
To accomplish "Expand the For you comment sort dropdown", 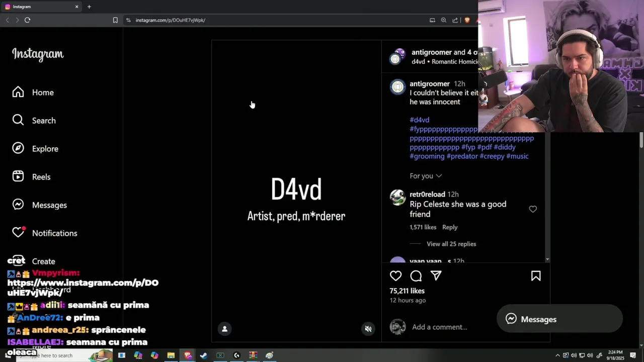I will click(426, 175).
